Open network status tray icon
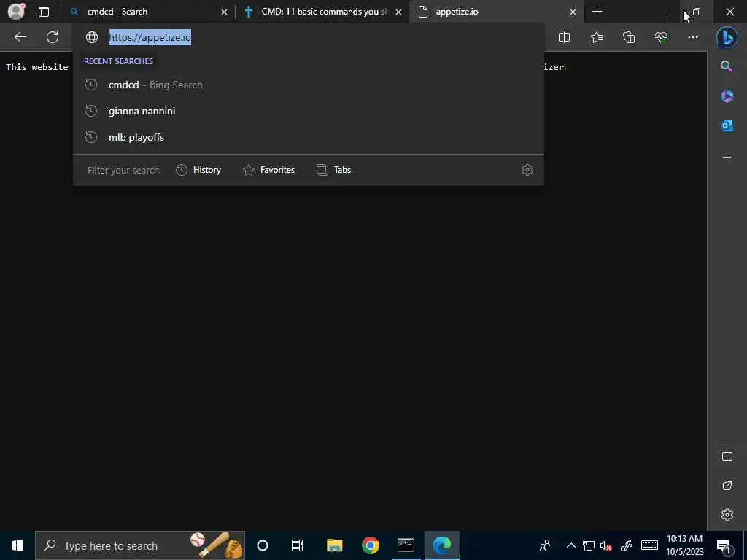 coord(589,545)
